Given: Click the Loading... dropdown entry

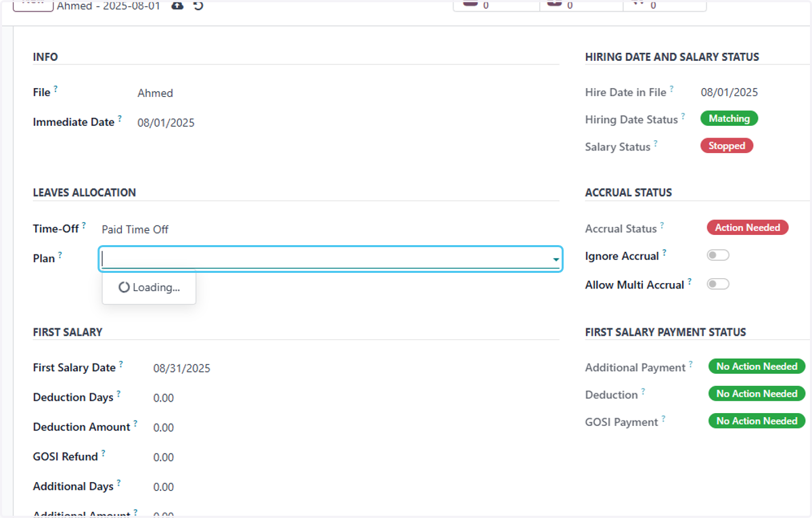Looking at the screenshot, I should 149,287.
